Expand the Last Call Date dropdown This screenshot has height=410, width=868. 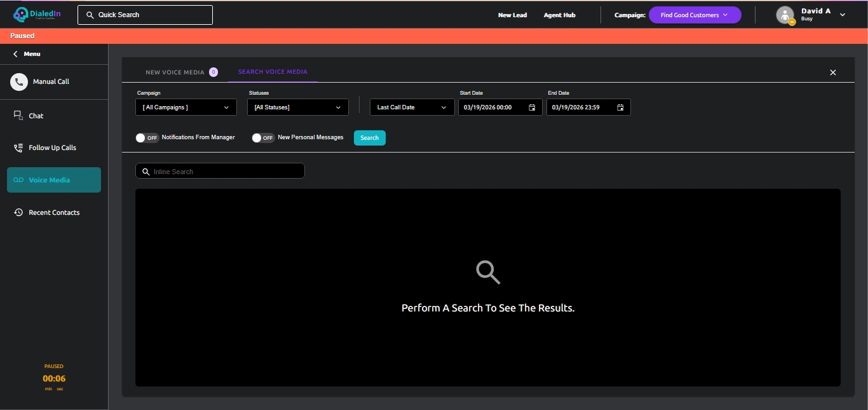412,107
